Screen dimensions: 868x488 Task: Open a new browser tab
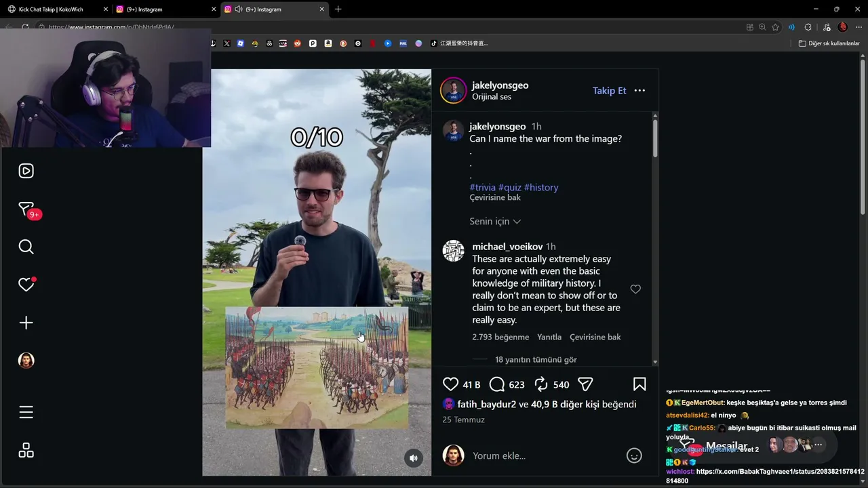[x=338, y=9]
